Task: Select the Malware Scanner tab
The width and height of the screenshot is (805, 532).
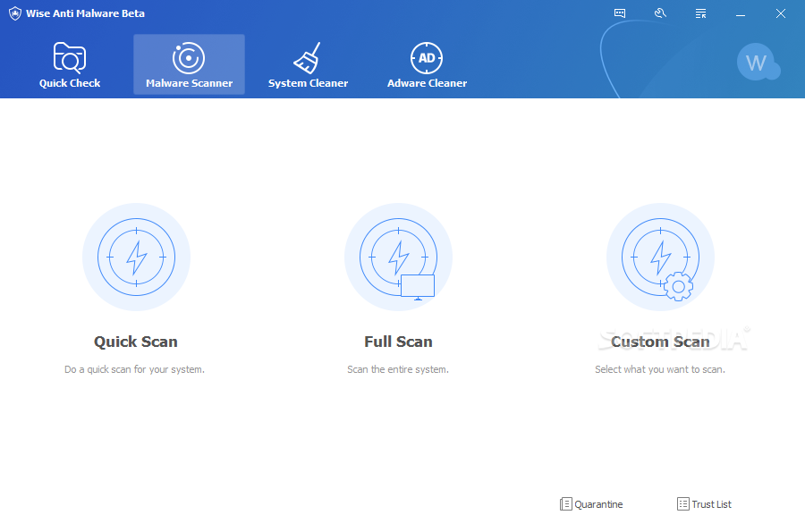Action: [x=189, y=64]
